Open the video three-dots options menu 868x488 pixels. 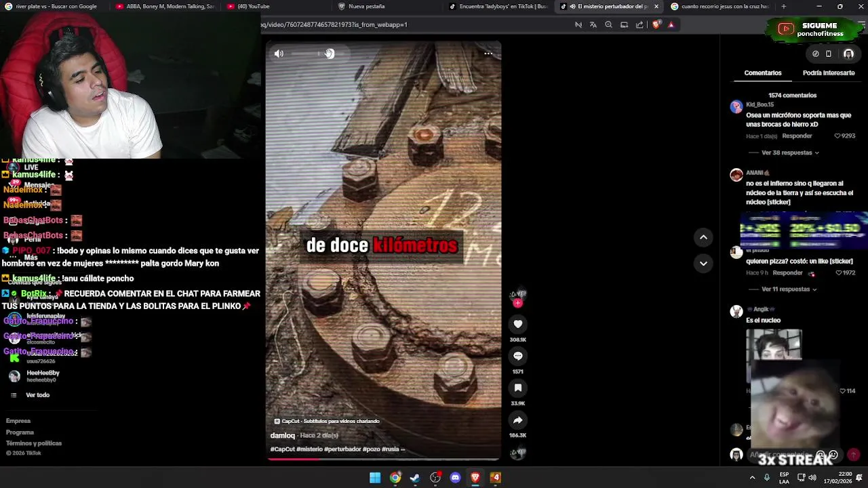pos(488,54)
